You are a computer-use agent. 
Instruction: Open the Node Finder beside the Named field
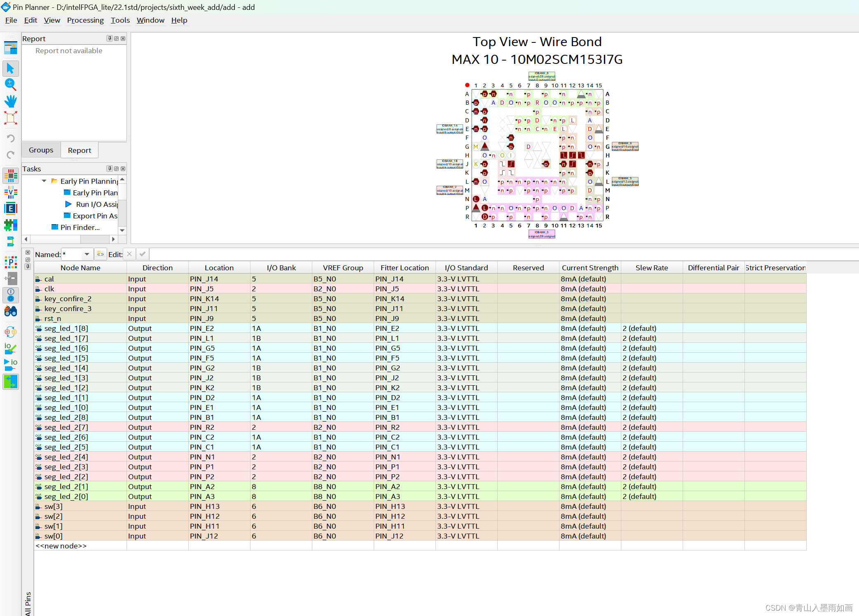point(100,254)
